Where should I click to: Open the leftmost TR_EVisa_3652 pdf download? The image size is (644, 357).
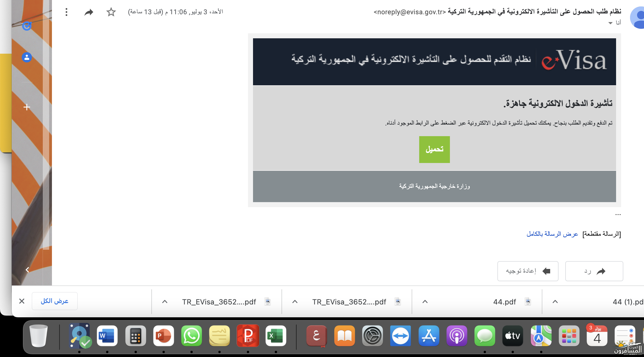(x=219, y=302)
